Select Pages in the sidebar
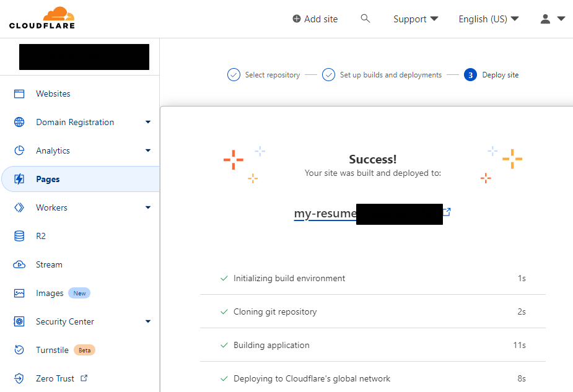Screen dimensions: 573x392 click(48, 180)
